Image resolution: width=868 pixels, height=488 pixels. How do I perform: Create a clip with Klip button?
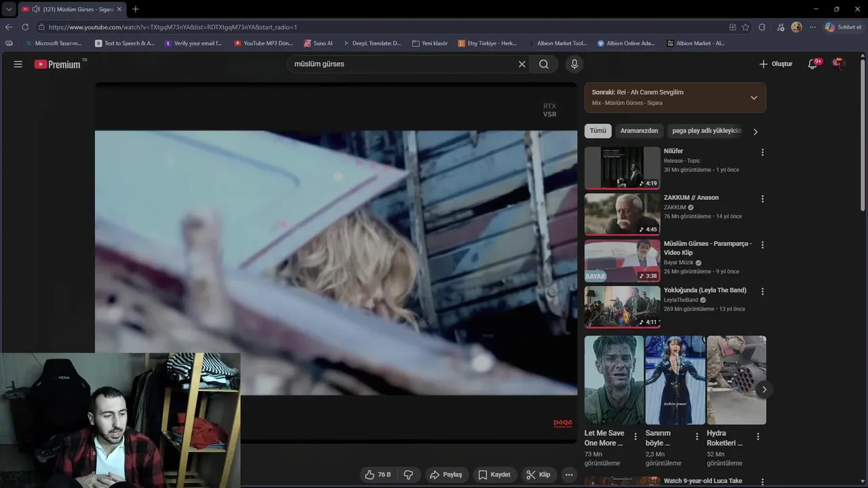pos(538,474)
